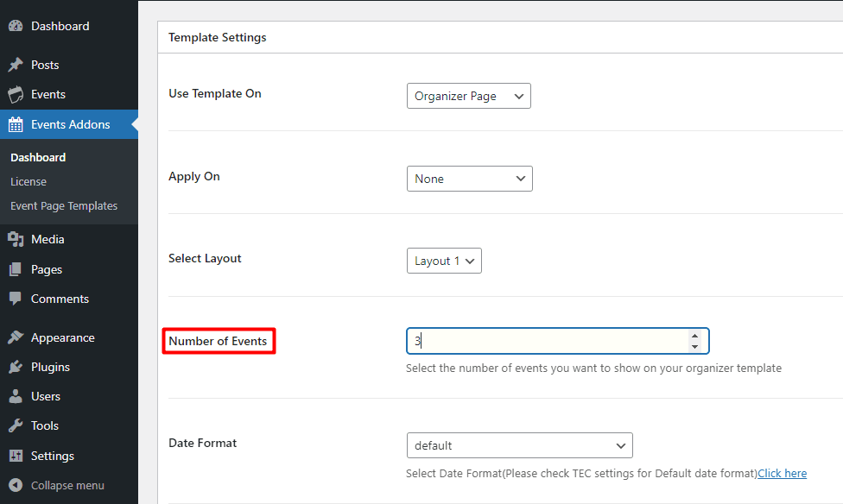Click the Users person icon
Image resolution: width=843 pixels, height=504 pixels.
pos(16,397)
